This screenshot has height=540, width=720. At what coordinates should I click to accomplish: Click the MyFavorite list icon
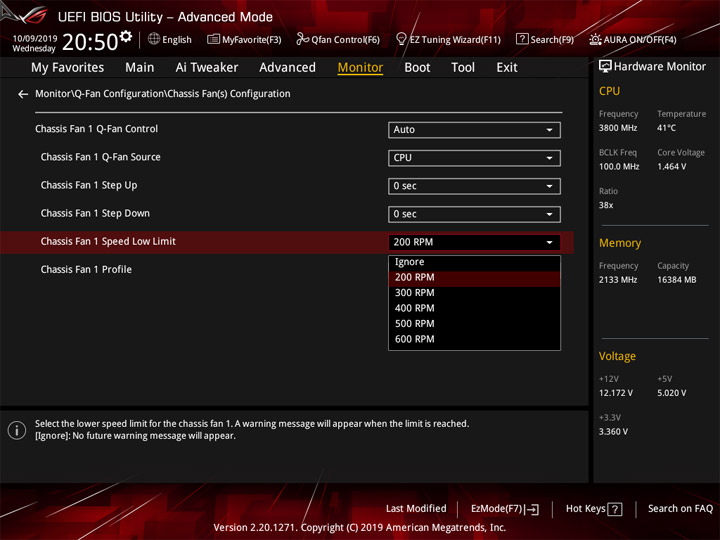click(213, 39)
